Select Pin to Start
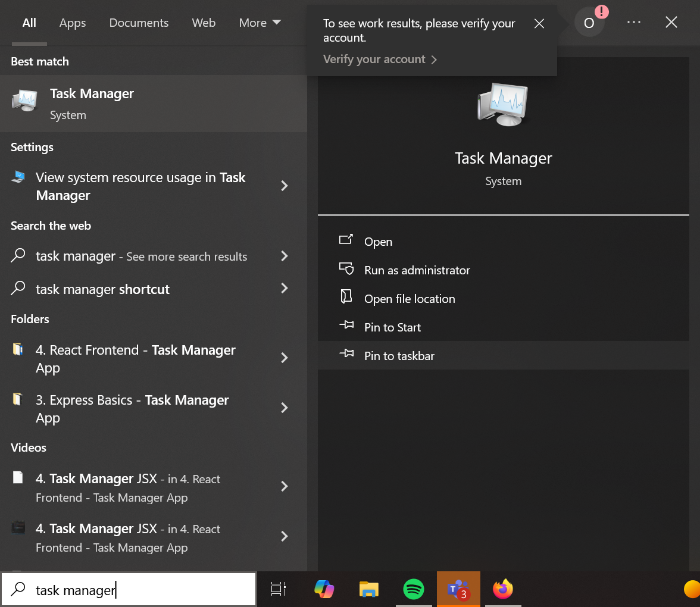Screen dimensions: 700x607 pyautogui.click(x=504, y=327)
